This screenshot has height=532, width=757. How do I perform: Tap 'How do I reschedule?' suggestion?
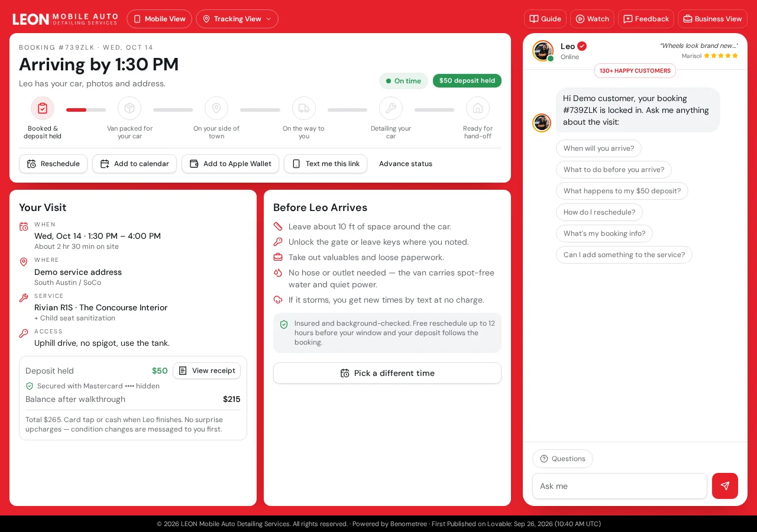[599, 212]
